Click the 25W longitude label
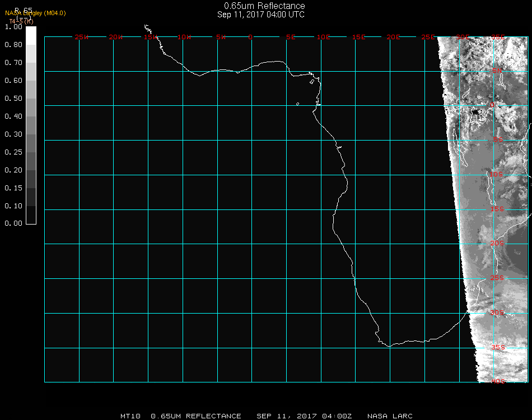The height and width of the screenshot is (420, 532). coord(82,37)
